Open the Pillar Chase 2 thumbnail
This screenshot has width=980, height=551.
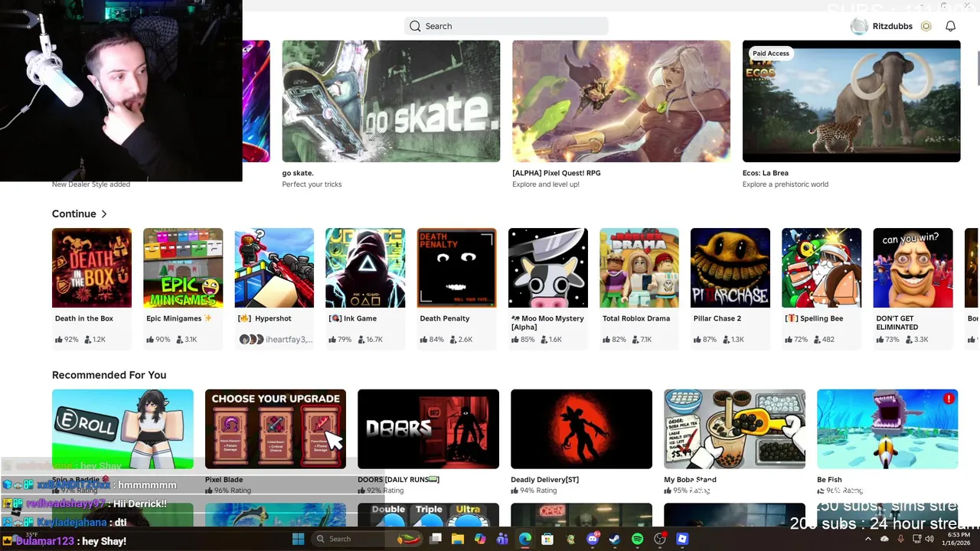click(730, 268)
